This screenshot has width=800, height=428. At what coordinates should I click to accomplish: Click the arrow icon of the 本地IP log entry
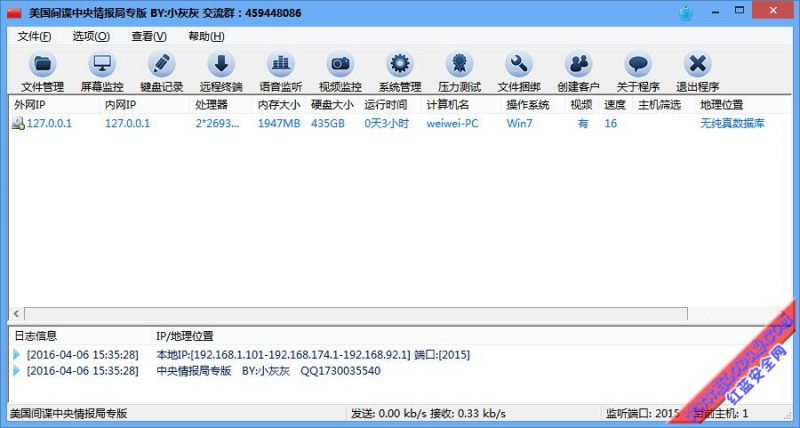pyautogui.click(x=17, y=354)
